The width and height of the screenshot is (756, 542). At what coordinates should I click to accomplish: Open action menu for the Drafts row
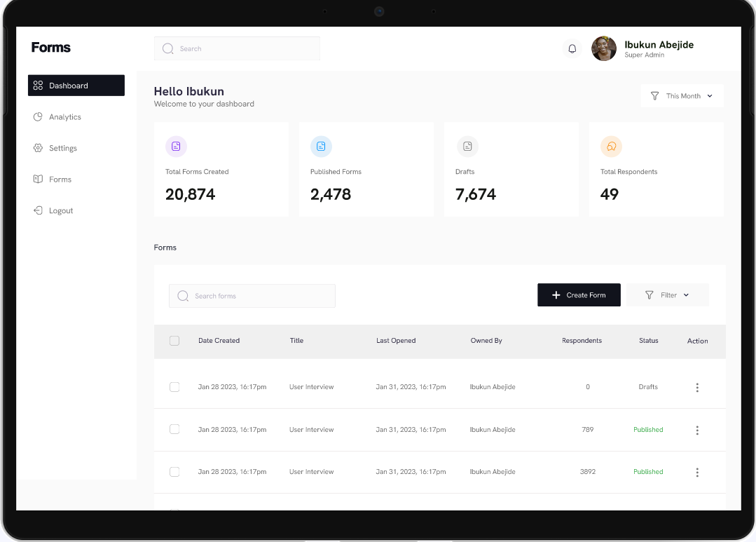click(x=696, y=387)
